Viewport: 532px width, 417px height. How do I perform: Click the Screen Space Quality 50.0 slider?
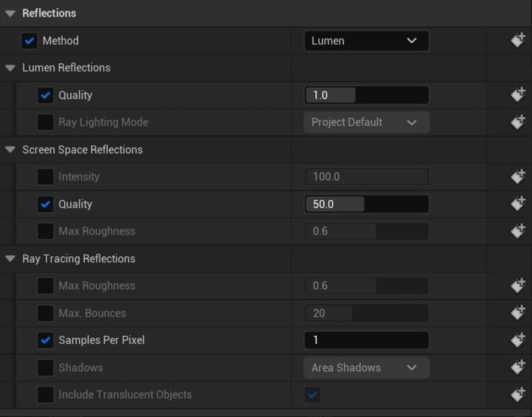(x=366, y=204)
